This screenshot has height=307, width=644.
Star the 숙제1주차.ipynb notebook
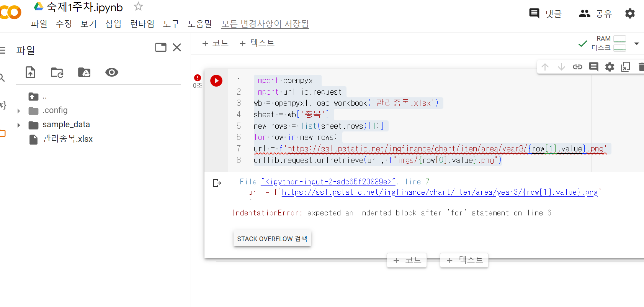[x=138, y=6]
